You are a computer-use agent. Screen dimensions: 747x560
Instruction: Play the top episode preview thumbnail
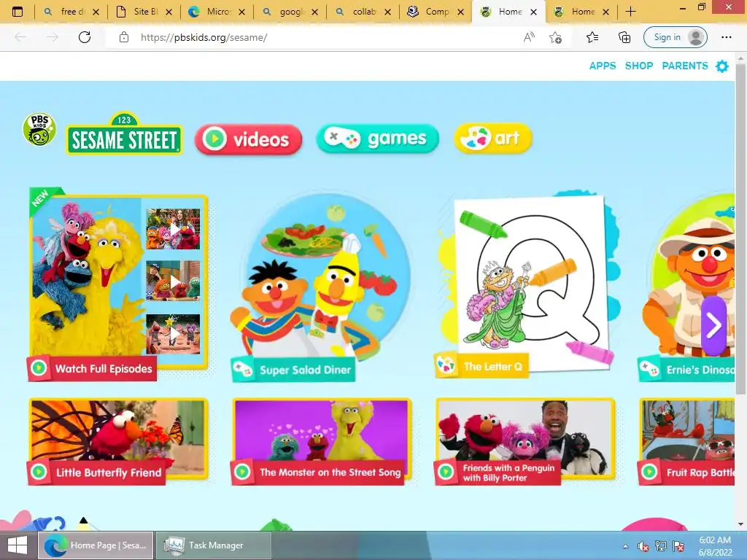click(x=173, y=229)
